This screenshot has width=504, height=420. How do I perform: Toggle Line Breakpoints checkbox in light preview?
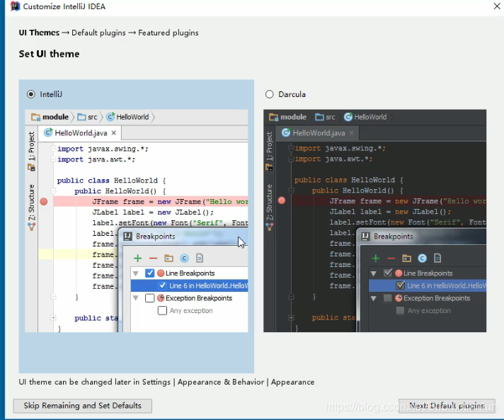(150, 273)
